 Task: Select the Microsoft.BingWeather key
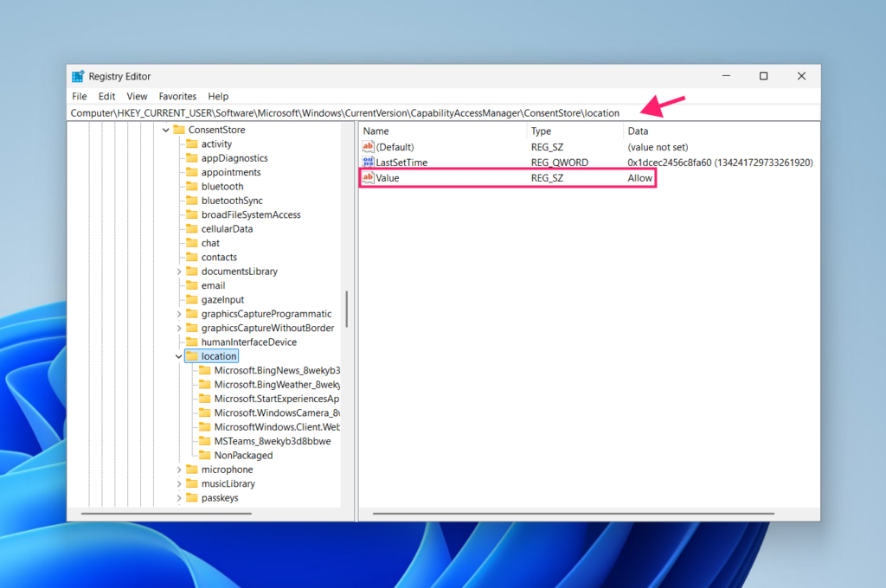[x=277, y=385]
